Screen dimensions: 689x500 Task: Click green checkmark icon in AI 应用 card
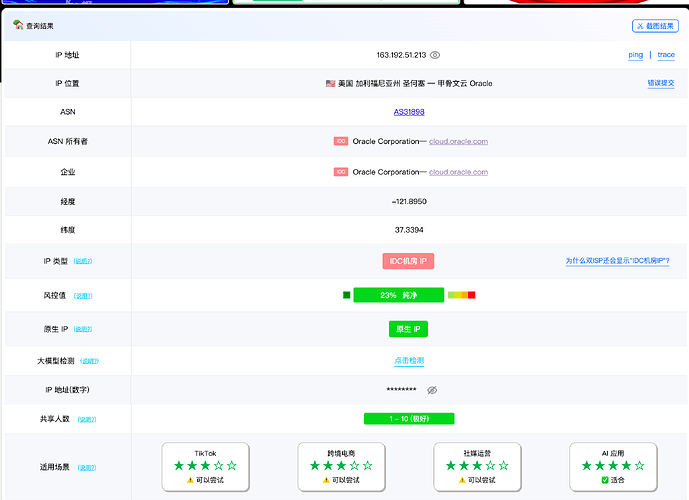(x=605, y=480)
